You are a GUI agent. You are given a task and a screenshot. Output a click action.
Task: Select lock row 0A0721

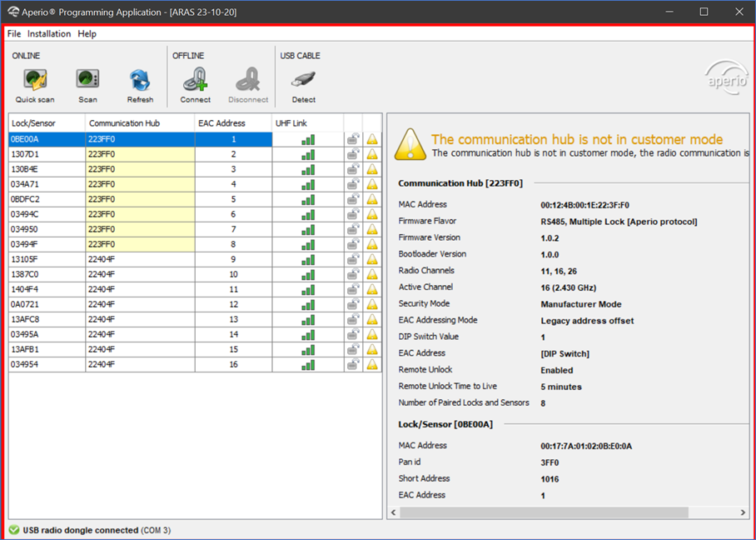pos(195,304)
